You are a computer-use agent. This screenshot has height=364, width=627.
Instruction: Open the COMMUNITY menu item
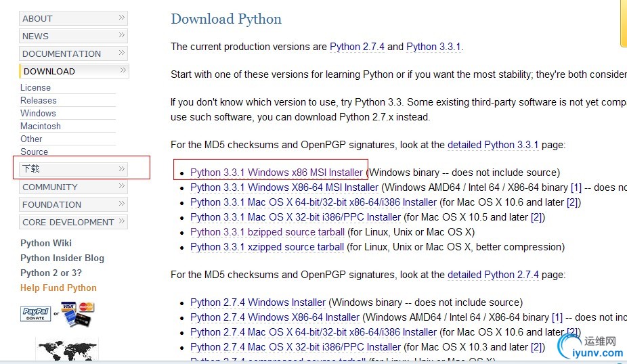pyautogui.click(x=73, y=187)
